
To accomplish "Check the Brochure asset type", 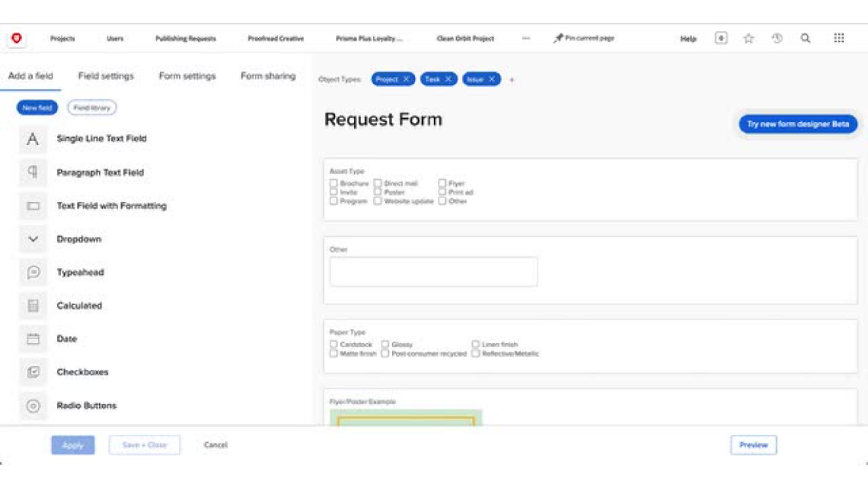I will click(334, 183).
